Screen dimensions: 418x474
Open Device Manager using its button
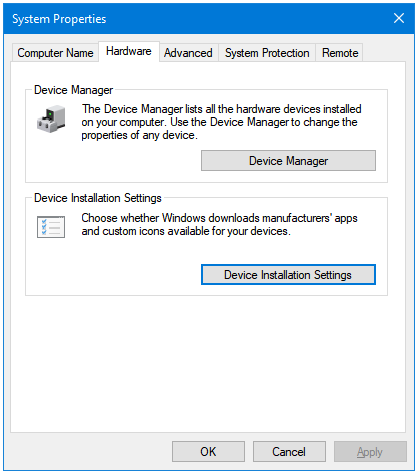pos(288,161)
